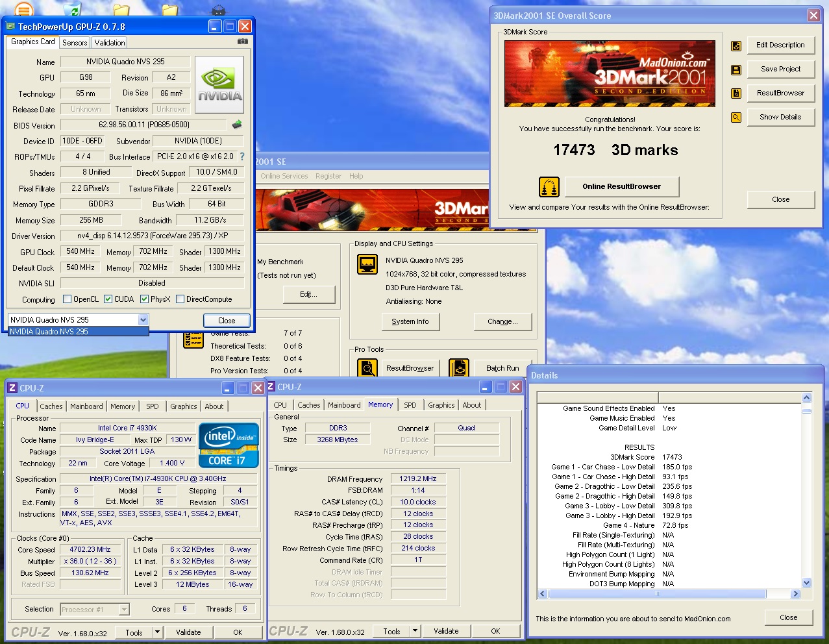The width and height of the screenshot is (829, 644).
Task: Click the display monitor icon in Display and CPU Settings
Action: (368, 265)
